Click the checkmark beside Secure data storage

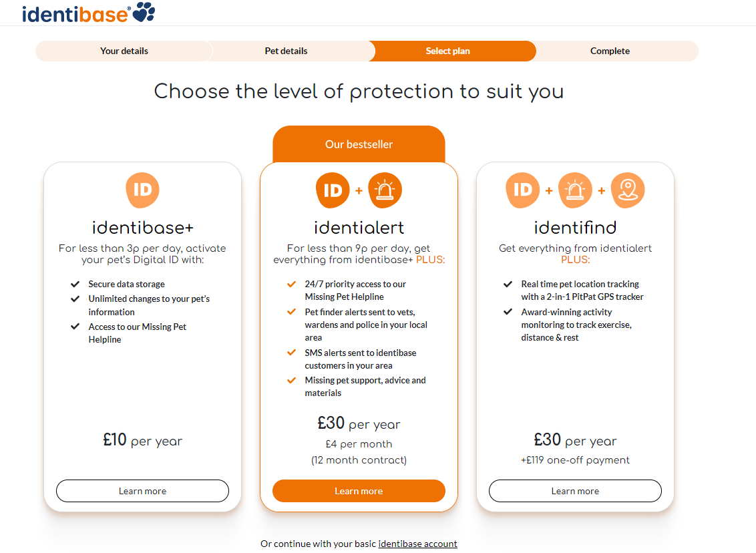75,283
